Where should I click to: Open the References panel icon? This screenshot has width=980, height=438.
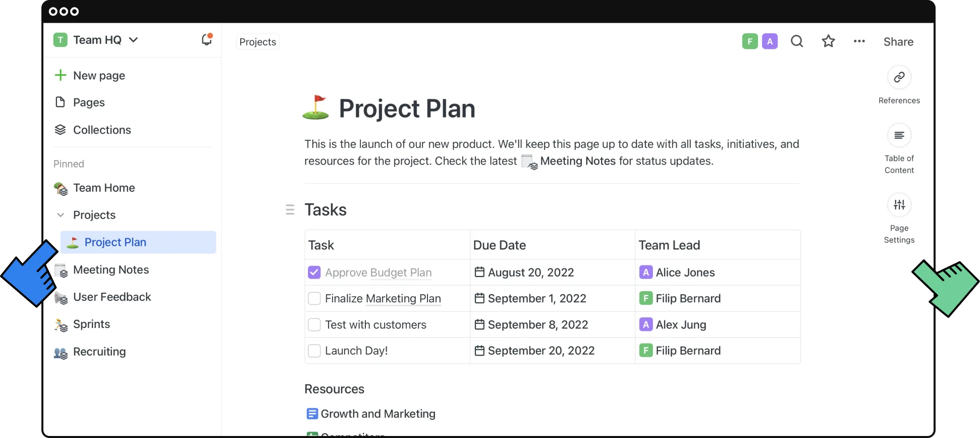tap(899, 77)
